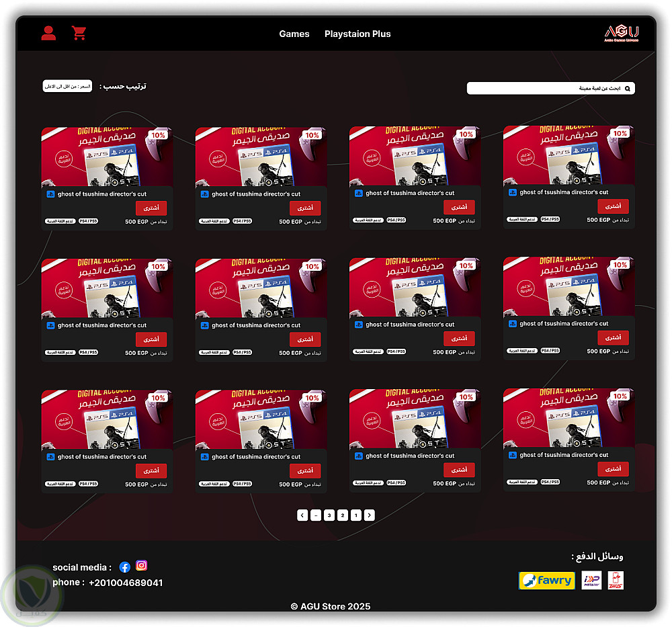
Task: Focus the game search input field
Action: 551,88
